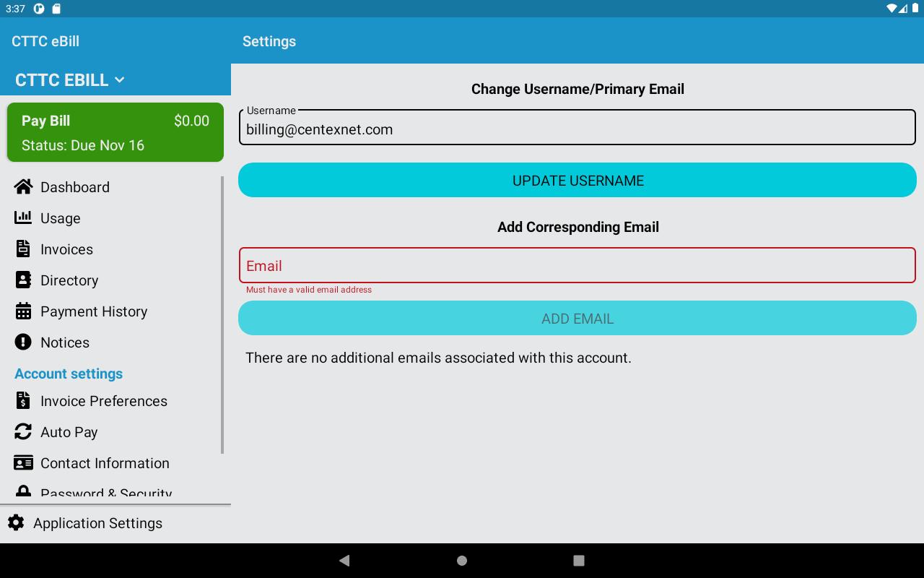Open Contact Information settings
This screenshot has width=924, height=578.
tap(115, 463)
